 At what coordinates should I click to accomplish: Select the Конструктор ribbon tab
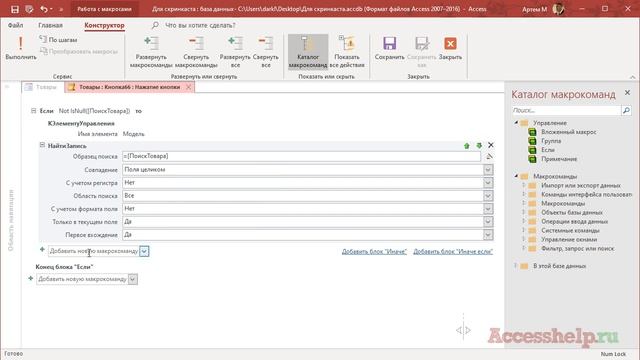pos(104,25)
